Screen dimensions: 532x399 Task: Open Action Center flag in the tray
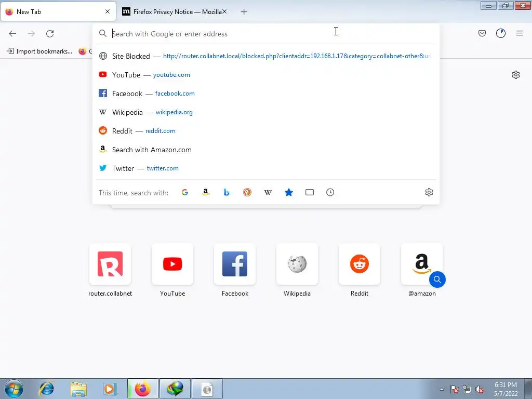[x=454, y=389]
